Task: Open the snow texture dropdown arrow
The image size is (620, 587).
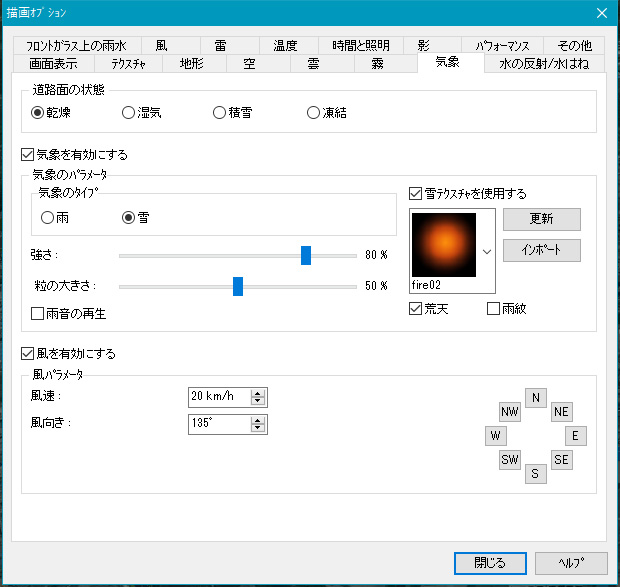Action: point(487,251)
